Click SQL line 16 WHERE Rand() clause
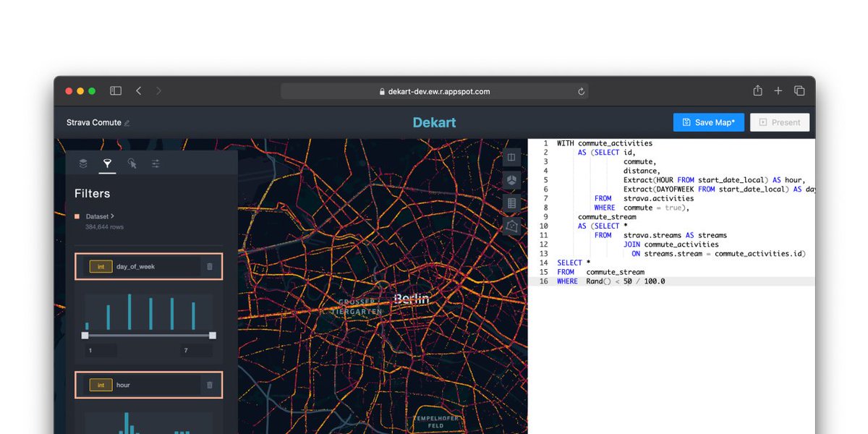 coord(610,281)
